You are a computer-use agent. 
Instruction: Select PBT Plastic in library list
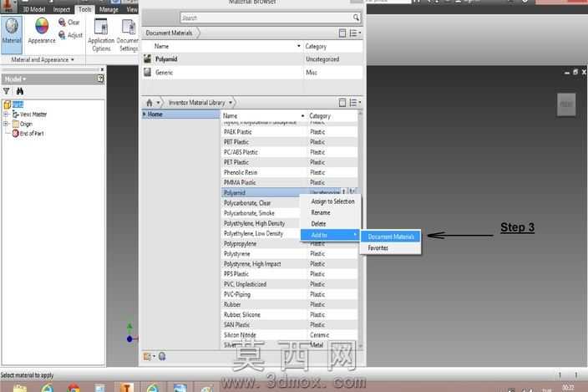click(290, 142)
